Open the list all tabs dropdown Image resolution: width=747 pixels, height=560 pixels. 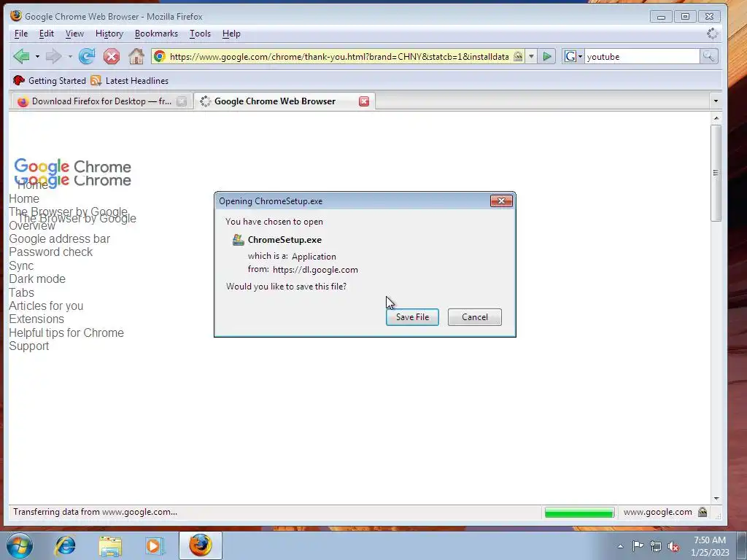point(716,101)
